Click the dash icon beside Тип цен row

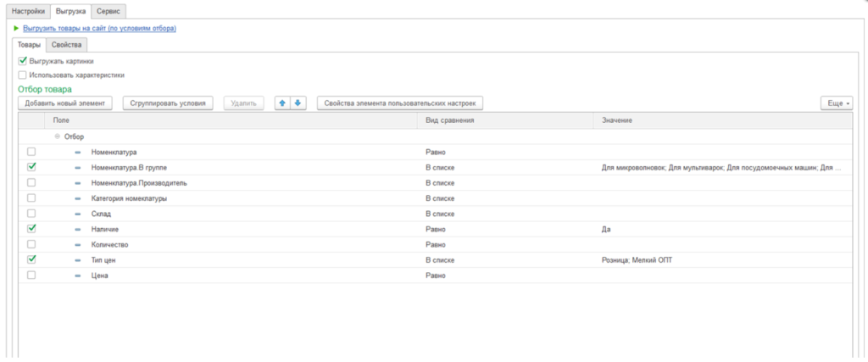pyautogui.click(x=78, y=260)
